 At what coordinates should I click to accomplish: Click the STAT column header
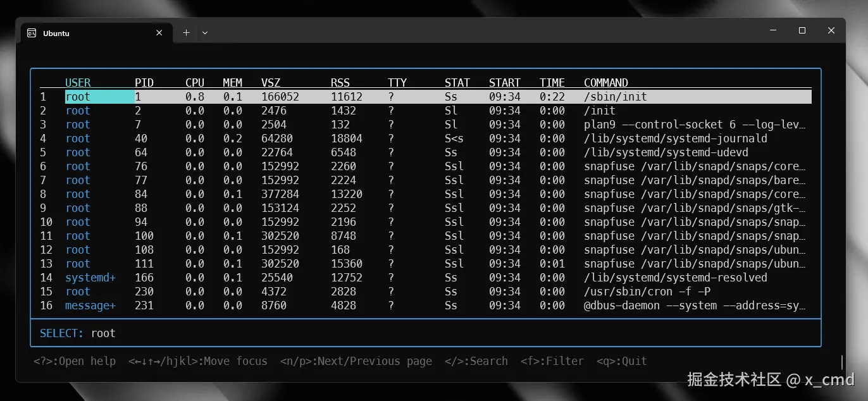pyautogui.click(x=457, y=83)
